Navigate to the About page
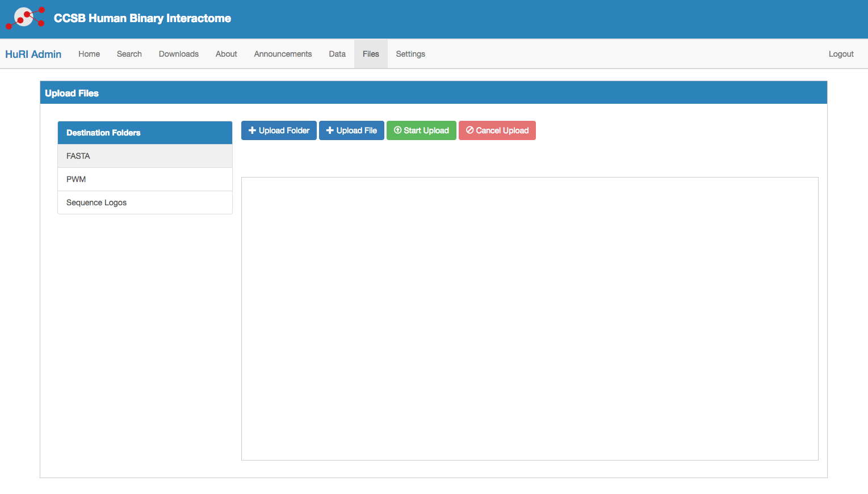The height and width of the screenshot is (494, 868). tap(226, 54)
